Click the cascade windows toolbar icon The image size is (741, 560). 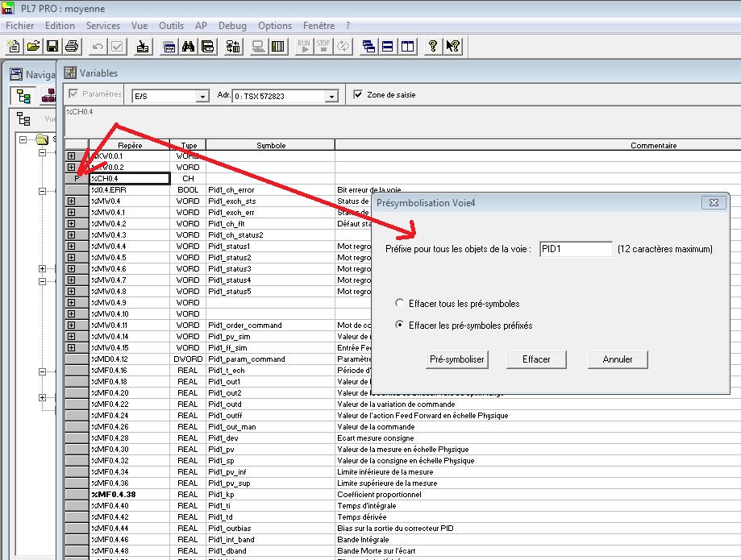368,46
